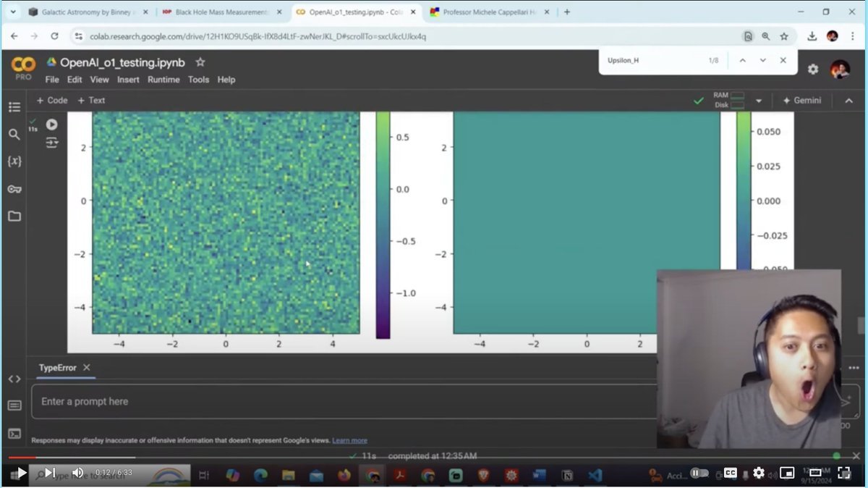Screen dimensions: 868x488
Task: Follow the Learn more link
Action: tap(349, 440)
